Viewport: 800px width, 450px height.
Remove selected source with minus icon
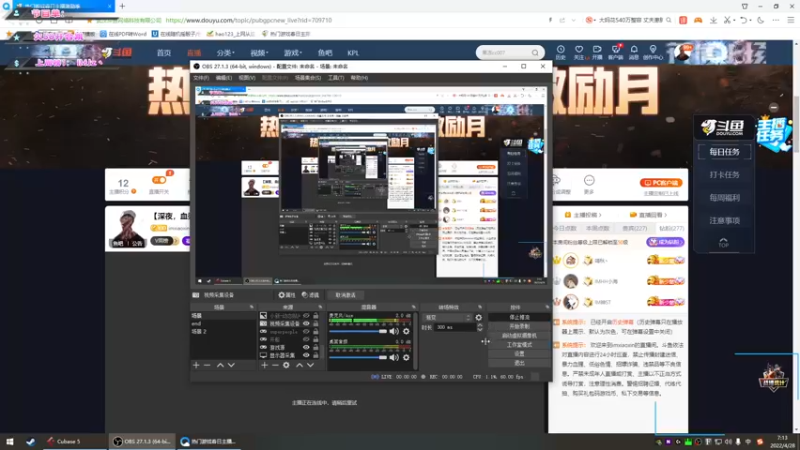click(276, 365)
